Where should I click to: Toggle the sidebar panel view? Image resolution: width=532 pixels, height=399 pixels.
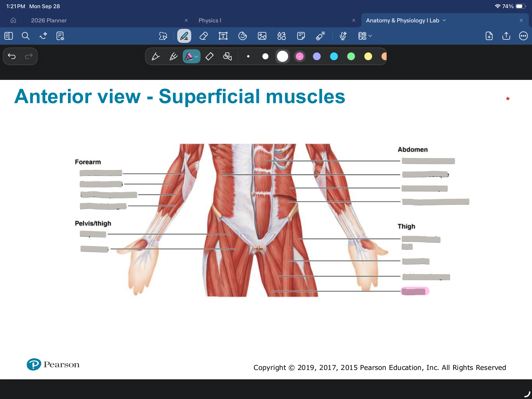[9, 36]
